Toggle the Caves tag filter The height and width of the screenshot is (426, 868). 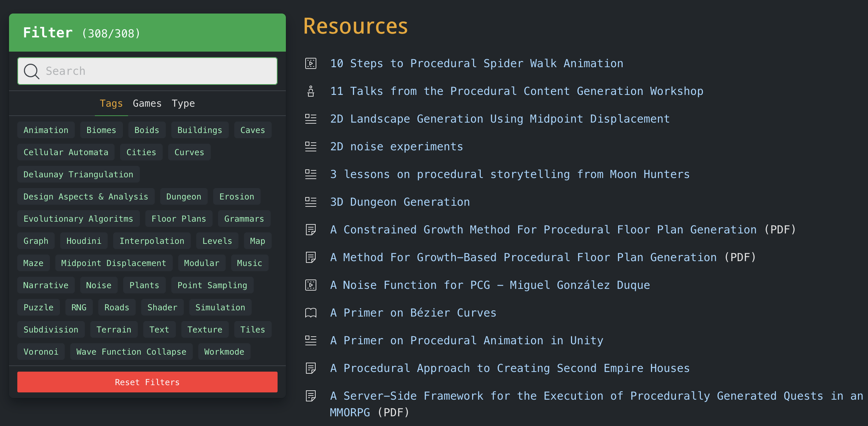253,130
